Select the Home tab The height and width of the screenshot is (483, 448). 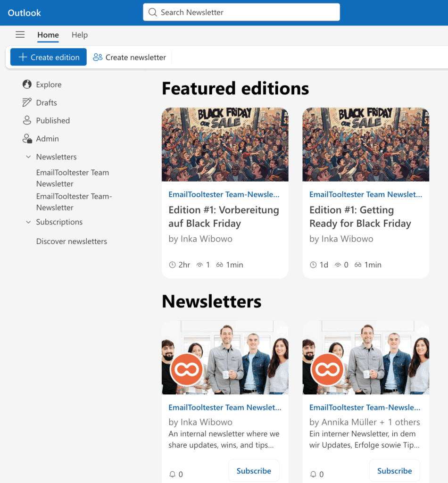click(48, 35)
